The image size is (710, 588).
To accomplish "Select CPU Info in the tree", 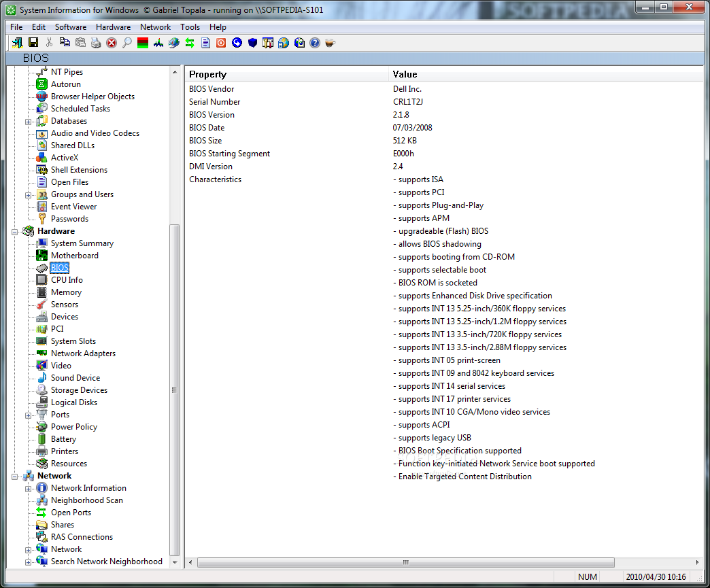I will click(x=67, y=280).
